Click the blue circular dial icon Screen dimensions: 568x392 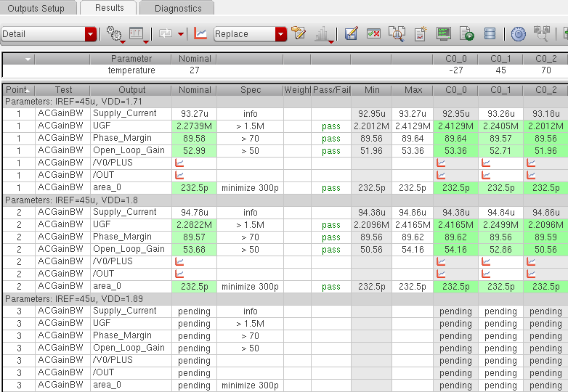point(519,34)
